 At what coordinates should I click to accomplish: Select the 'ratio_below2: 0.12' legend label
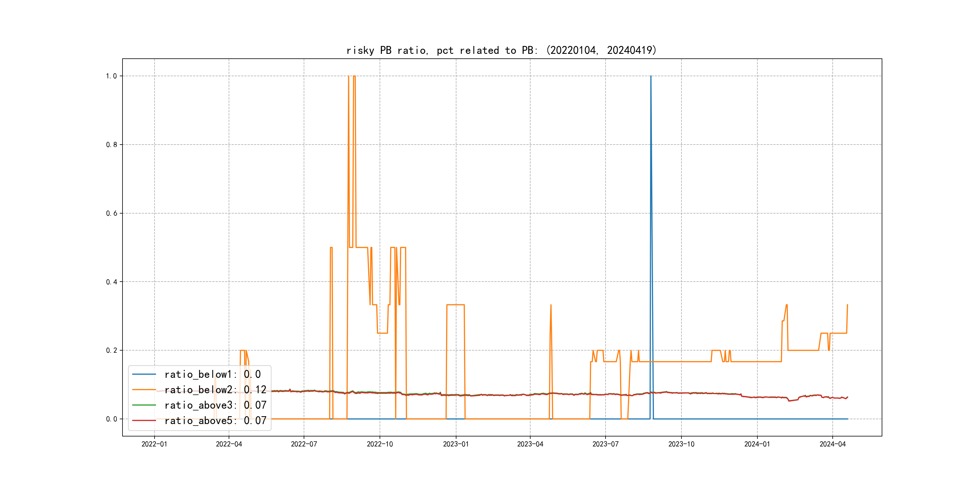[215, 390]
